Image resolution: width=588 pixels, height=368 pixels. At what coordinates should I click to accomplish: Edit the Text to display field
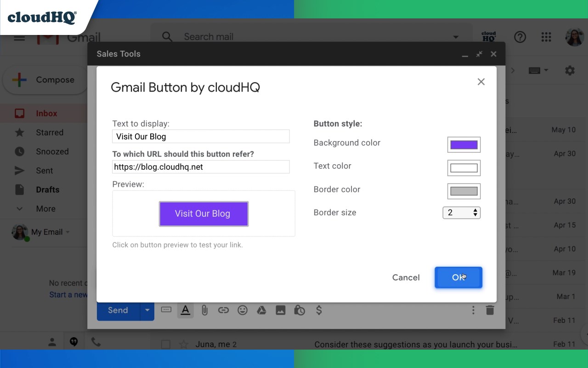click(x=201, y=137)
